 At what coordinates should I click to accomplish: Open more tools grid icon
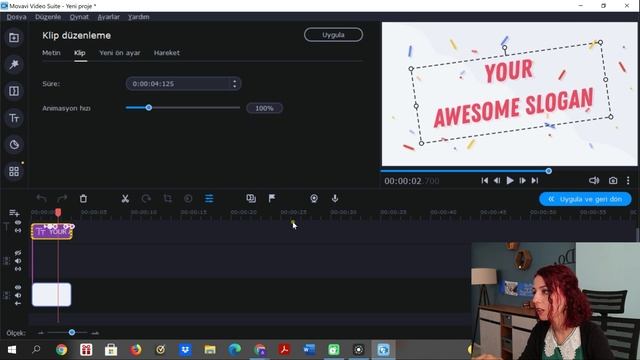click(x=14, y=171)
